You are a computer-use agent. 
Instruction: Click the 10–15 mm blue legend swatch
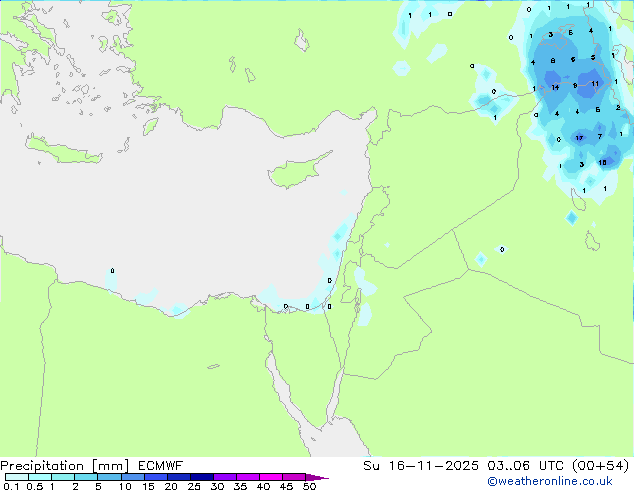133,477
